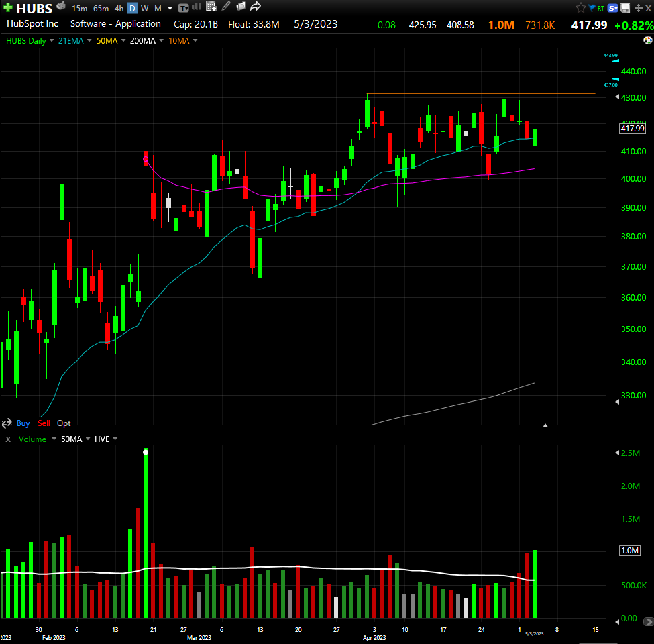654x644 pixels.
Task: Select the M monthly timeframe
Action: [158, 8]
